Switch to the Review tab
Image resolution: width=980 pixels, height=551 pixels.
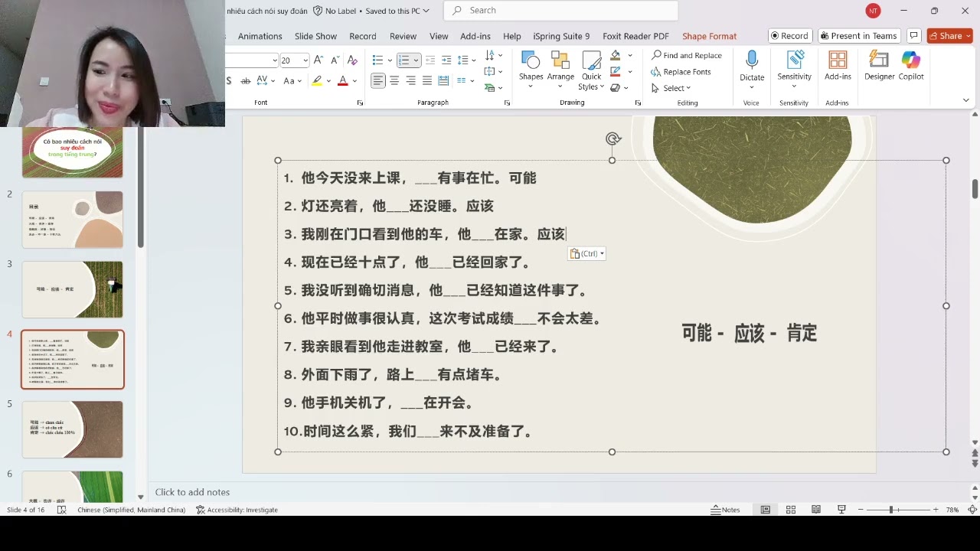403,36
